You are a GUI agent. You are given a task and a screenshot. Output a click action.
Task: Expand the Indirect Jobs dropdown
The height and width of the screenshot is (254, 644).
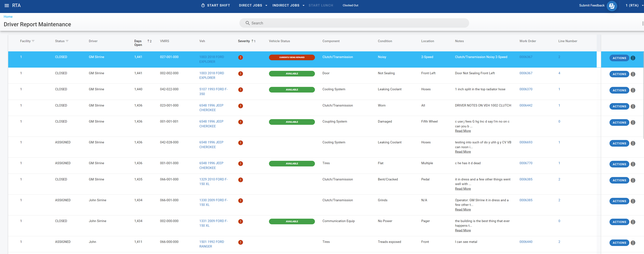click(303, 5)
